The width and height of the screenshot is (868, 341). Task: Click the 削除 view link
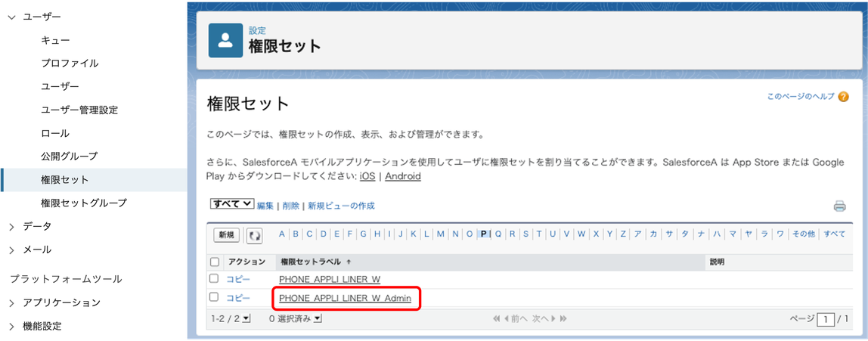coord(290,206)
